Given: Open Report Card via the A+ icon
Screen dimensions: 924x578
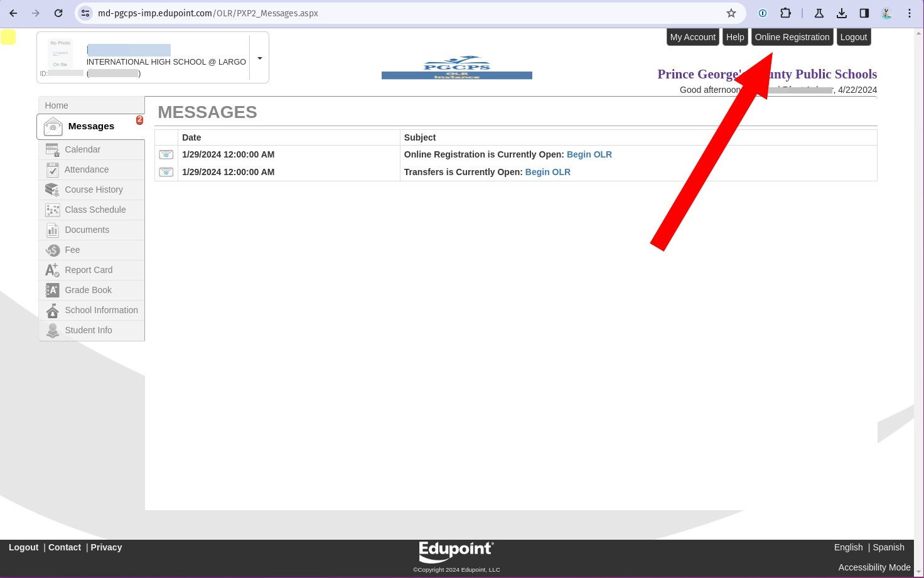Looking at the screenshot, I should [53, 270].
